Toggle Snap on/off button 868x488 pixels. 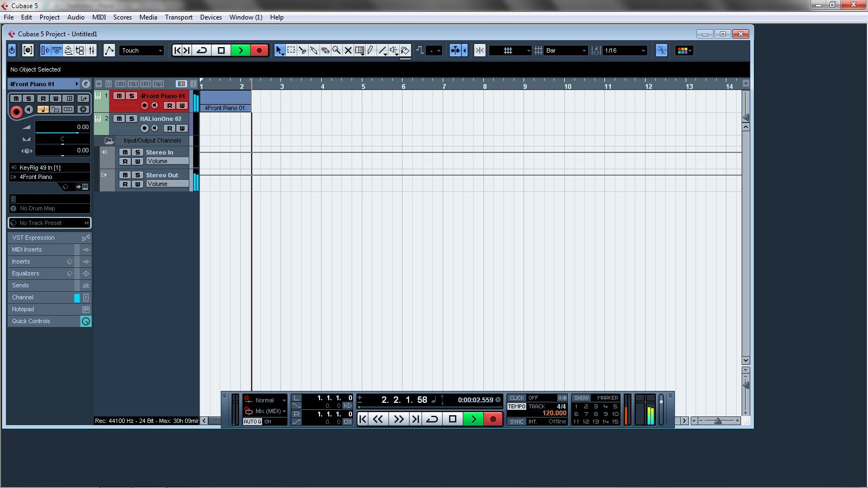[x=480, y=50]
